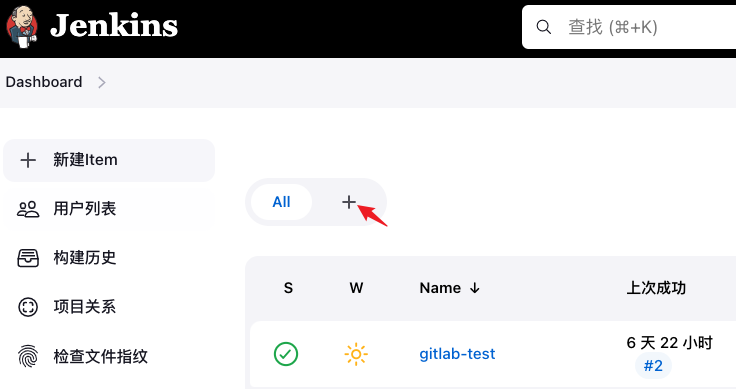Sort by the S status column
The height and width of the screenshot is (389, 736).
point(288,288)
